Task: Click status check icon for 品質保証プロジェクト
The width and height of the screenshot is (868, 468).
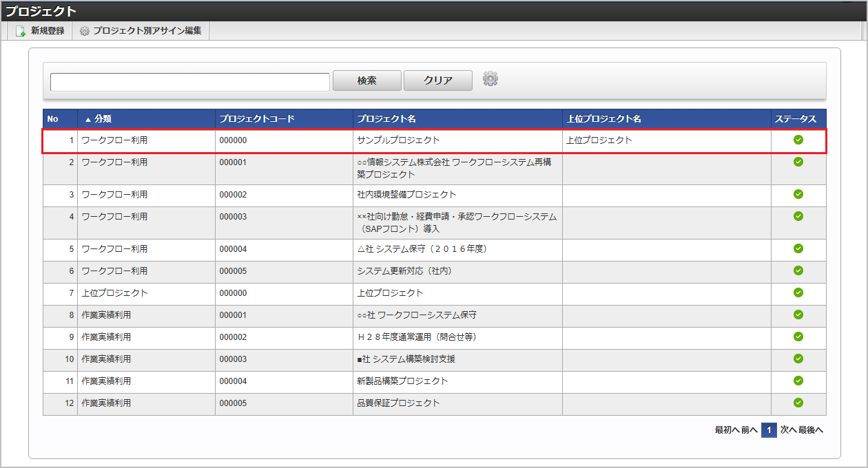Action: (x=798, y=403)
